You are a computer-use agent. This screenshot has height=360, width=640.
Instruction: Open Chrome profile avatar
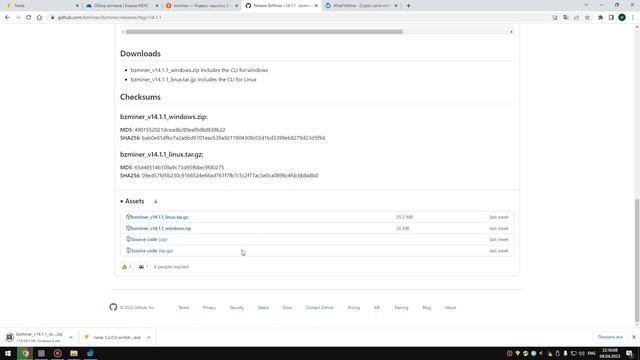tap(622, 18)
